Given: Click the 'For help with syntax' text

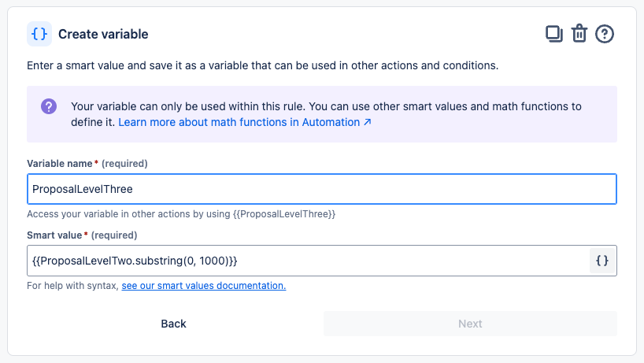Looking at the screenshot, I should click(x=72, y=286).
